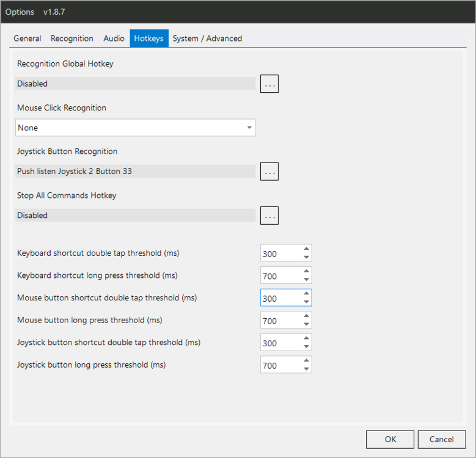Expand the Mouse Click Recognition dropdown
The height and width of the screenshot is (458, 476).
point(249,128)
